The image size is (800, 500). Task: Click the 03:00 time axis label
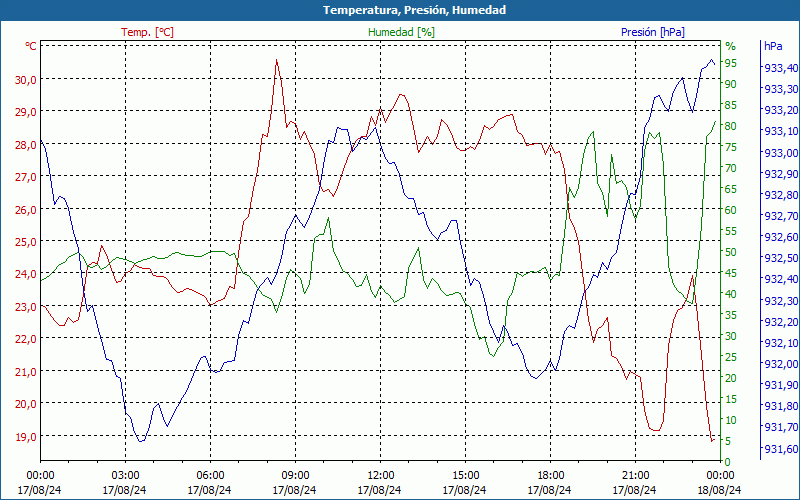[x=125, y=476]
